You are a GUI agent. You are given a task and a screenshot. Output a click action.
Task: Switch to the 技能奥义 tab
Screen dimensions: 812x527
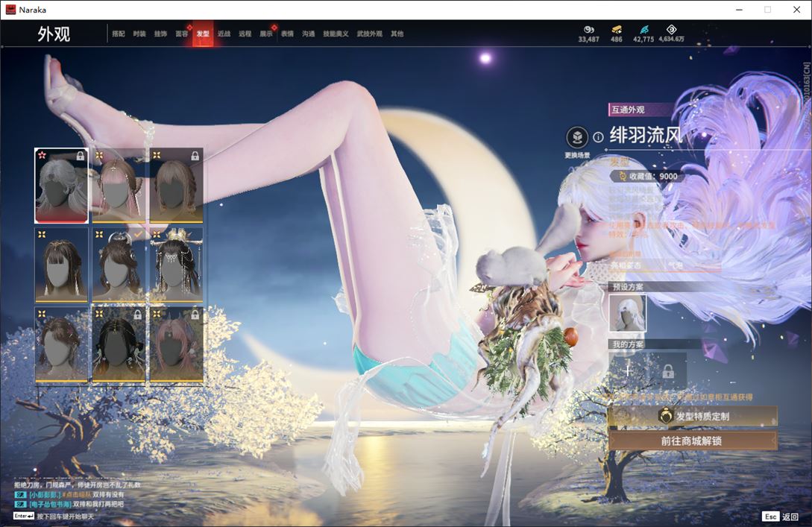(x=336, y=34)
